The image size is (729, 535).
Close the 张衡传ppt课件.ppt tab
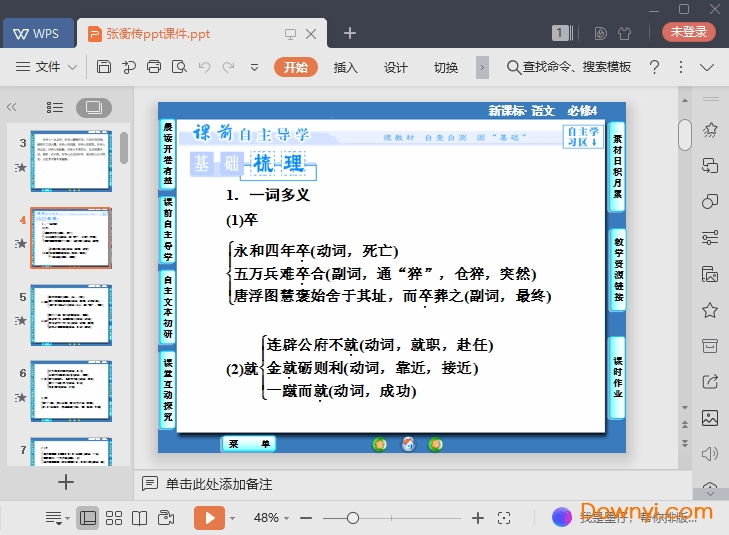point(311,33)
